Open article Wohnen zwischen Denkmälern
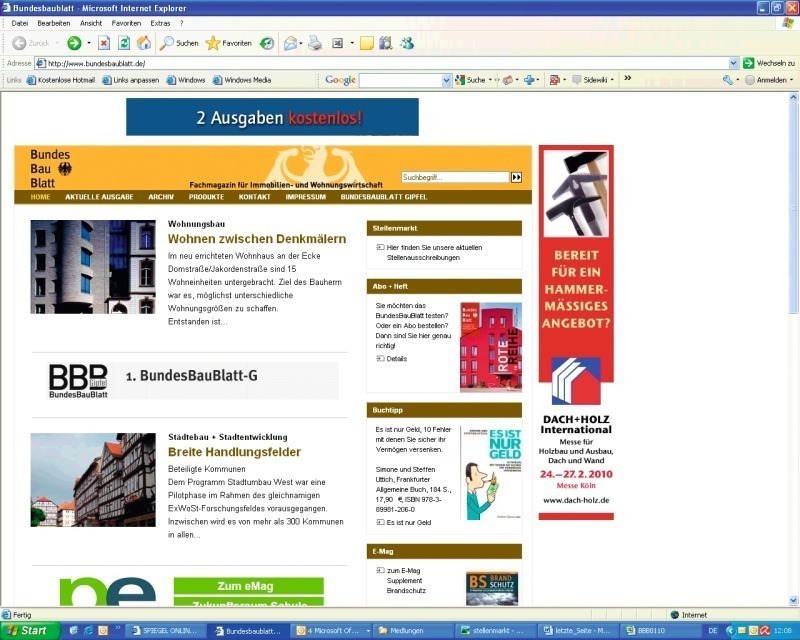This screenshot has height=640, width=800. pos(257,239)
